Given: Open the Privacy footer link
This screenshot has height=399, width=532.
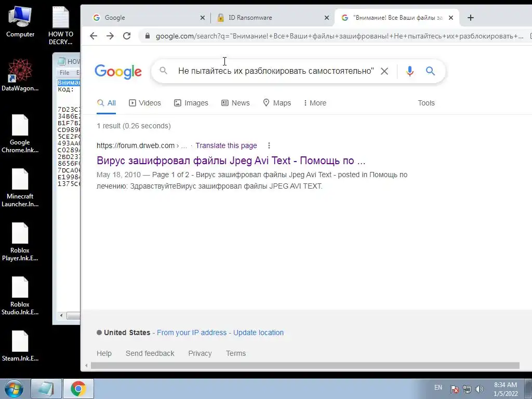Looking at the screenshot, I should (200, 353).
